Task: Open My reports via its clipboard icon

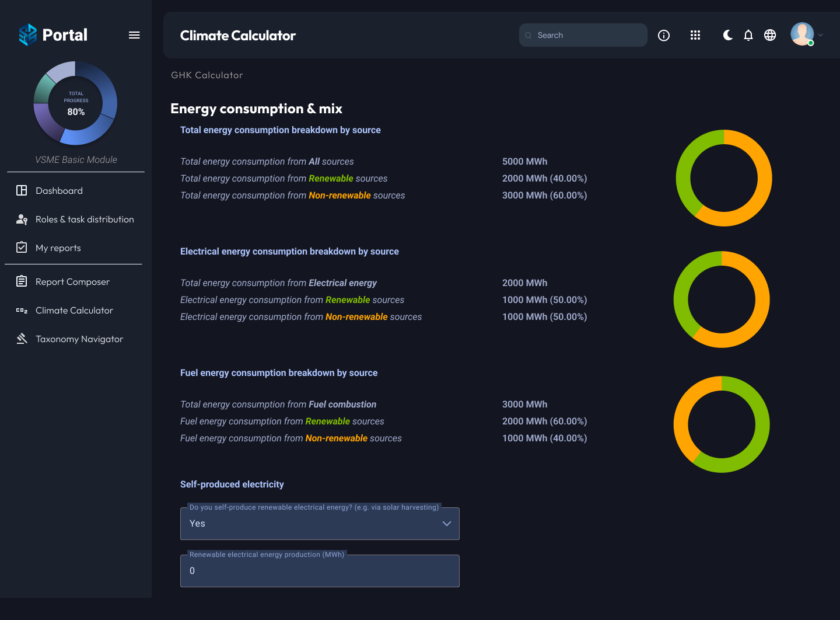Action: tap(22, 247)
